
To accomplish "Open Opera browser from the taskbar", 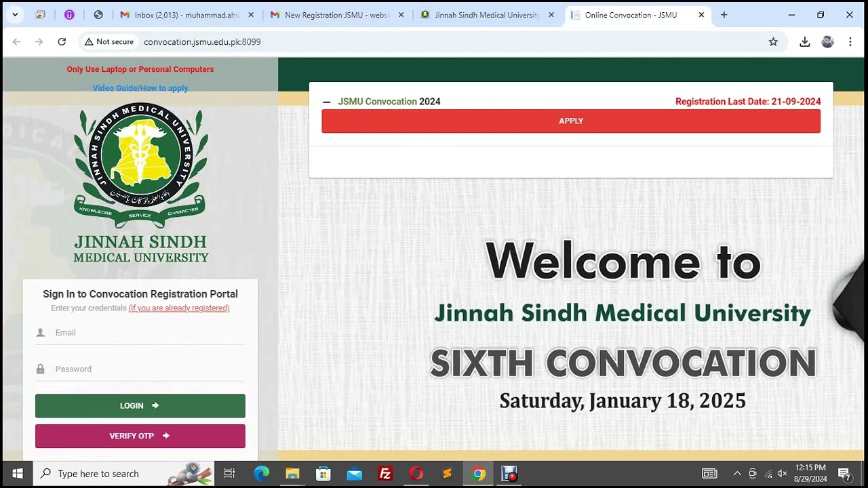I will pos(416,474).
